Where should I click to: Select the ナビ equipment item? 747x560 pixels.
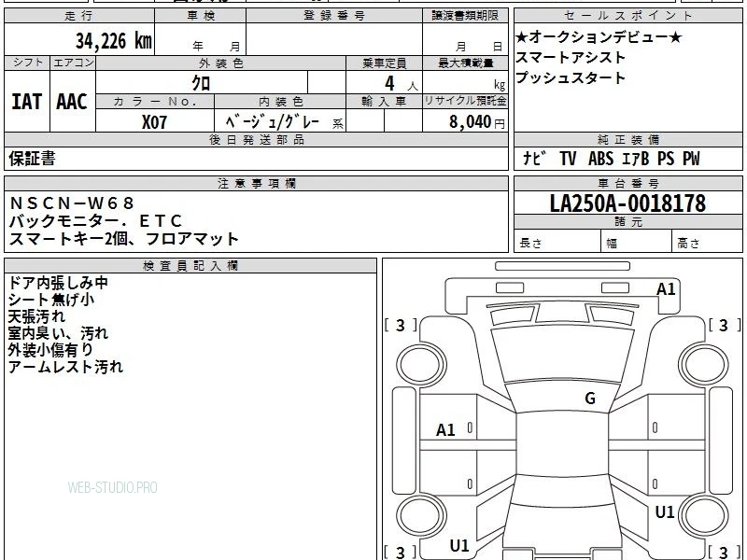534,158
